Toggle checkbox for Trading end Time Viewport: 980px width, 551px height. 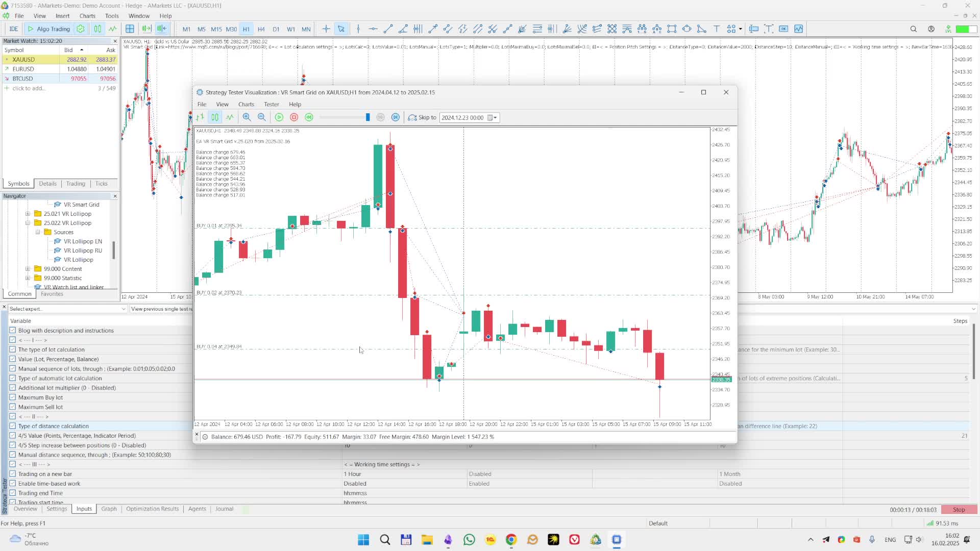[13, 493]
